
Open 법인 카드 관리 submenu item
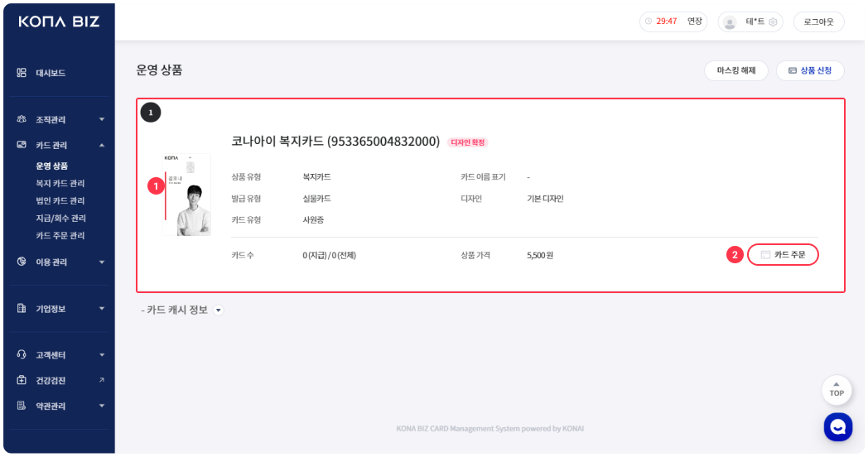point(60,201)
